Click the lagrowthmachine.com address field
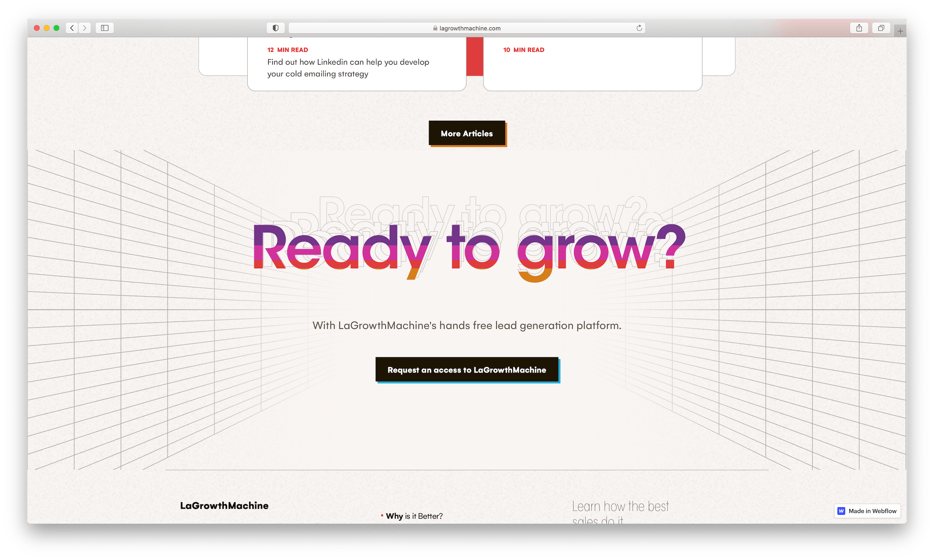The width and height of the screenshot is (934, 560). tap(470, 28)
